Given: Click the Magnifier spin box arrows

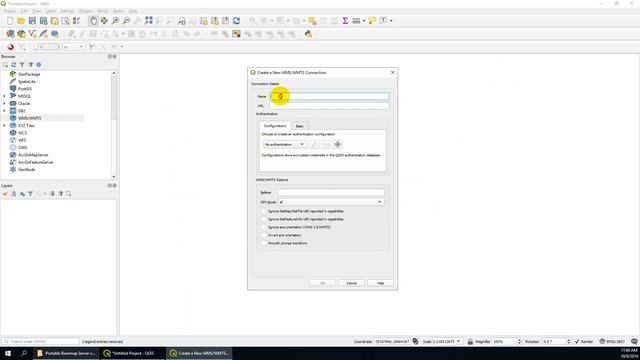Looking at the screenshot, I should click(x=519, y=342).
